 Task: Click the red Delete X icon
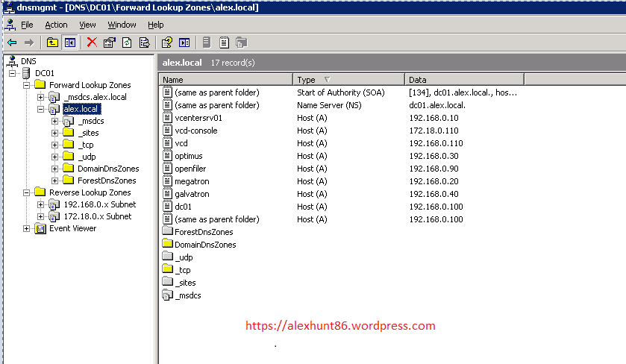[92, 43]
